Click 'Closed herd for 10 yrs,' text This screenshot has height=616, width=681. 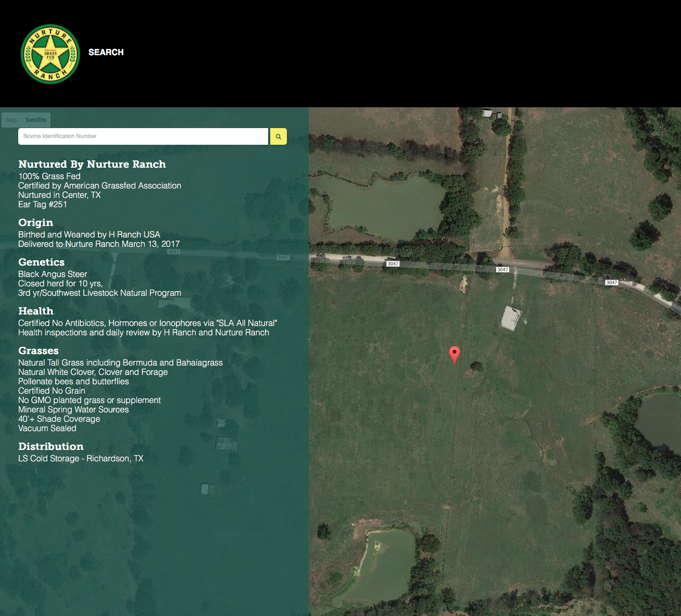pyautogui.click(x=60, y=284)
